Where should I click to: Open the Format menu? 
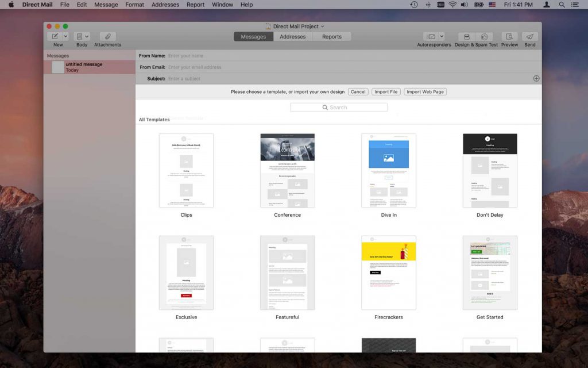134,5
